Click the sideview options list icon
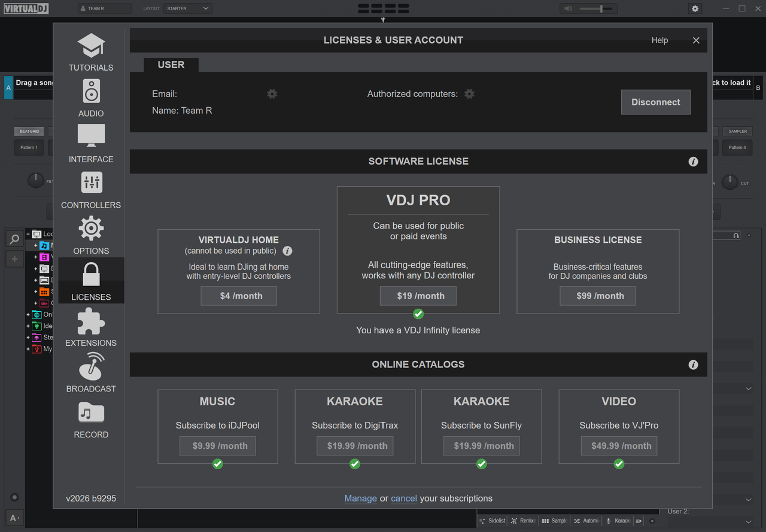Screen dimensions: 766x532 pos(639,521)
